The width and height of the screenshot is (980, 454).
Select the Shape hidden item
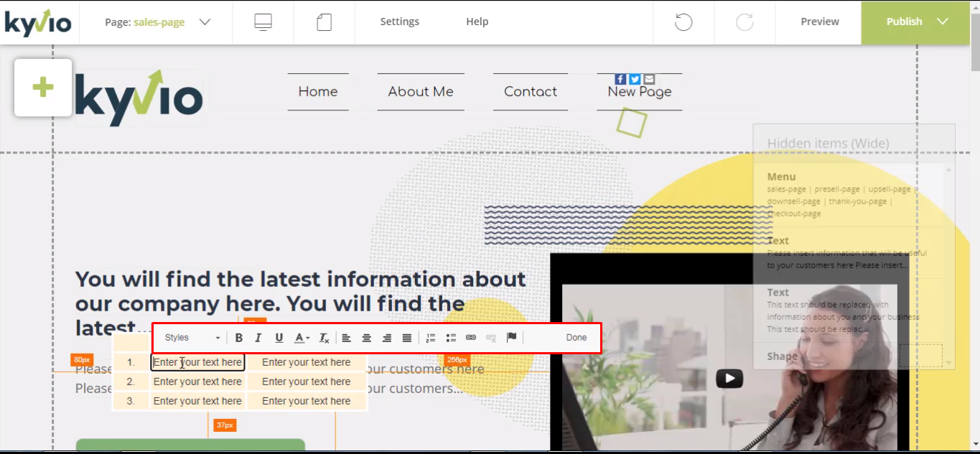click(849, 356)
